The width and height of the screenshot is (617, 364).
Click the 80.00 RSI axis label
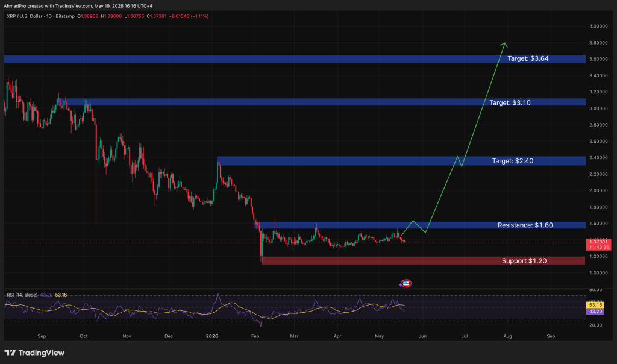tap(595, 290)
